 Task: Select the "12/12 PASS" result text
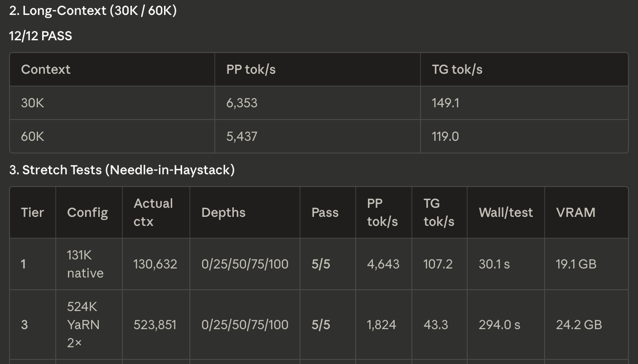click(x=40, y=36)
